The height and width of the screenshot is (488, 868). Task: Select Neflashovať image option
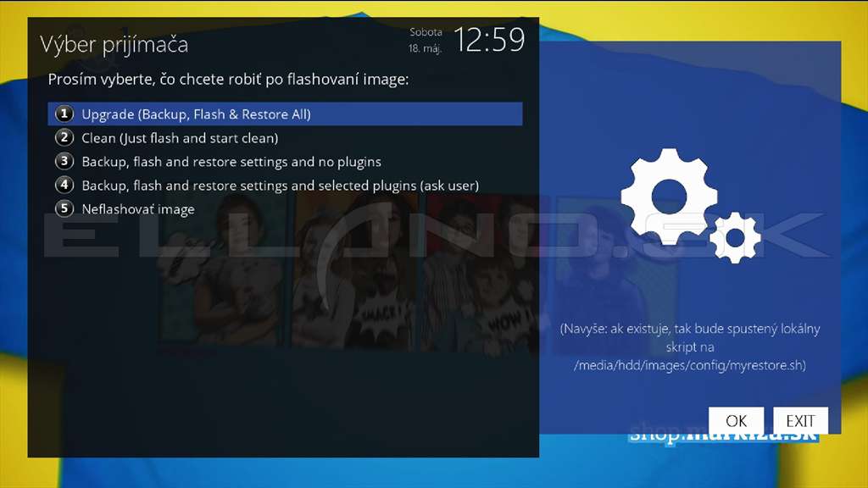point(285,209)
